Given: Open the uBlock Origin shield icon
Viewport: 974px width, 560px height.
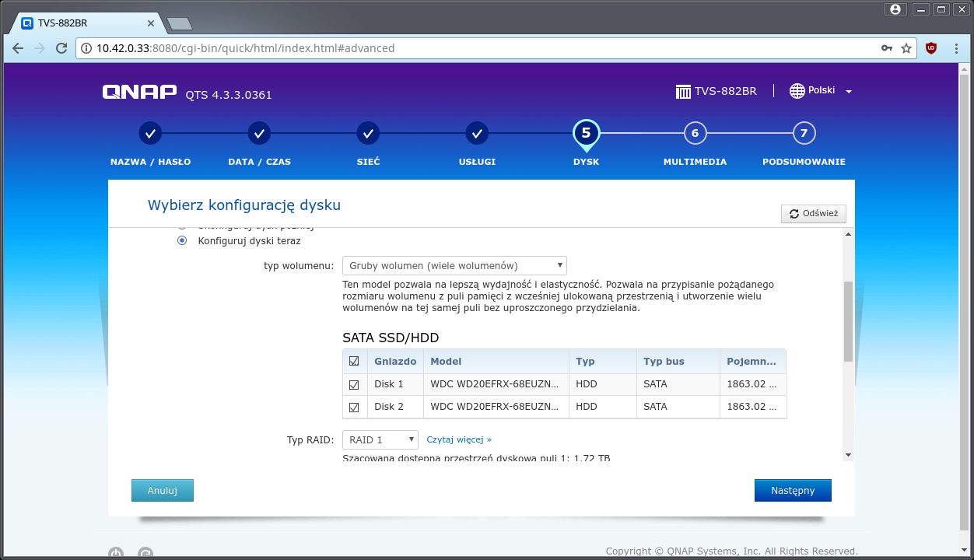Looking at the screenshot, I should tap(930, 47).
